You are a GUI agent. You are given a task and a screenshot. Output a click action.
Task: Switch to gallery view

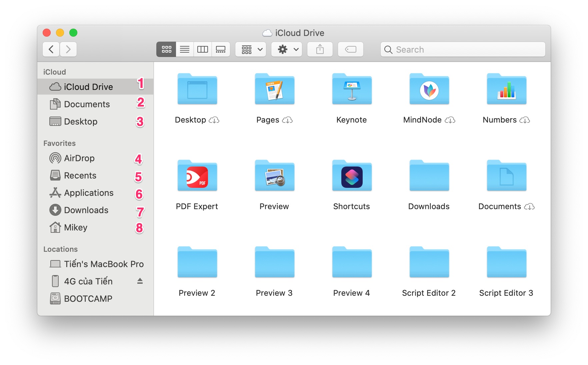pyautogui.click(x=221, y=49)
